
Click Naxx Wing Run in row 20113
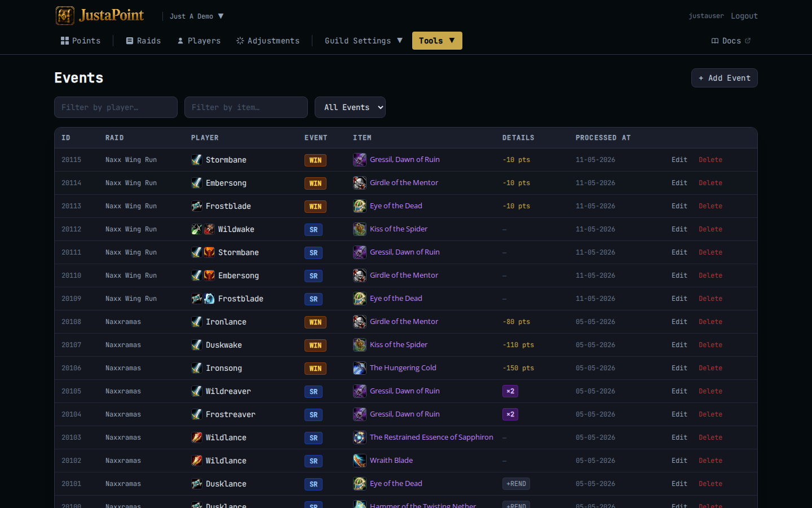click(x=131, y=206)
